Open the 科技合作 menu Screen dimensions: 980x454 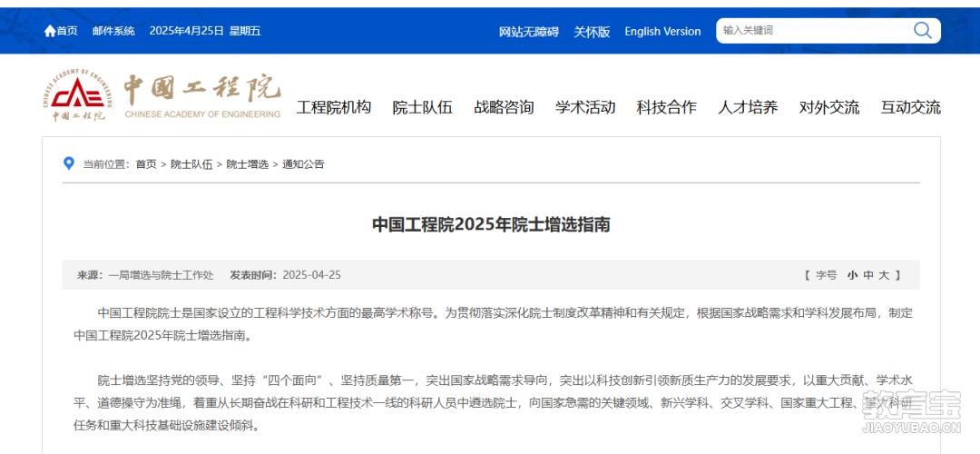[666, 107]
